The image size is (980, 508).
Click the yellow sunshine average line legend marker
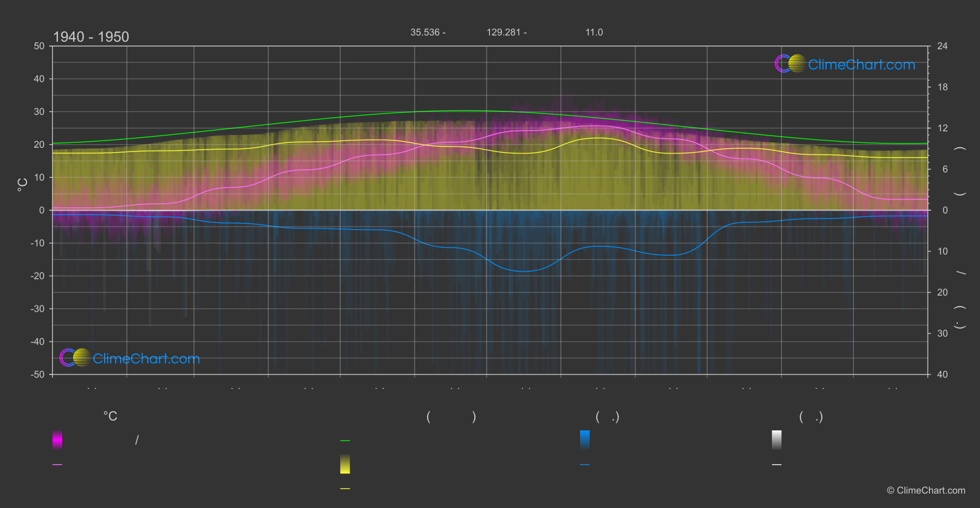tap(345, 489)
